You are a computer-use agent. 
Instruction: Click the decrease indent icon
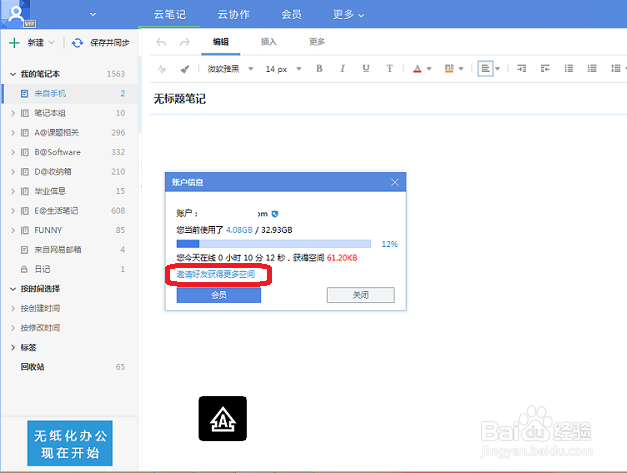pos(545,69)
